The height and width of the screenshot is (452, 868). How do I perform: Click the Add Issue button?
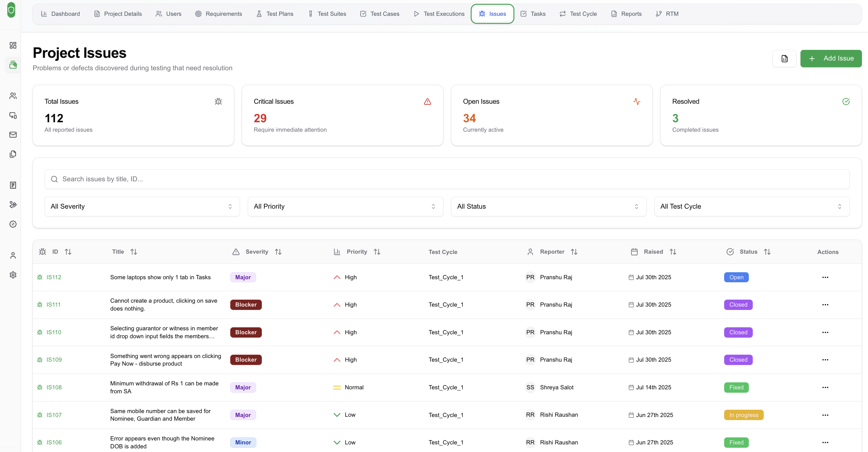tap(831, 58)
